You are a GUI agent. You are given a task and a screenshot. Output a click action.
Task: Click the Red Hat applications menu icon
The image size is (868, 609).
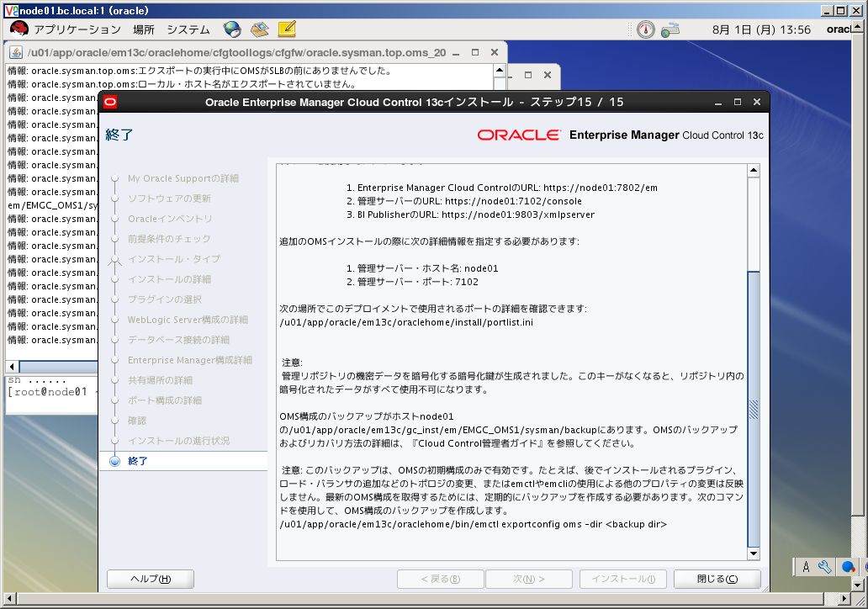(19, 29)
